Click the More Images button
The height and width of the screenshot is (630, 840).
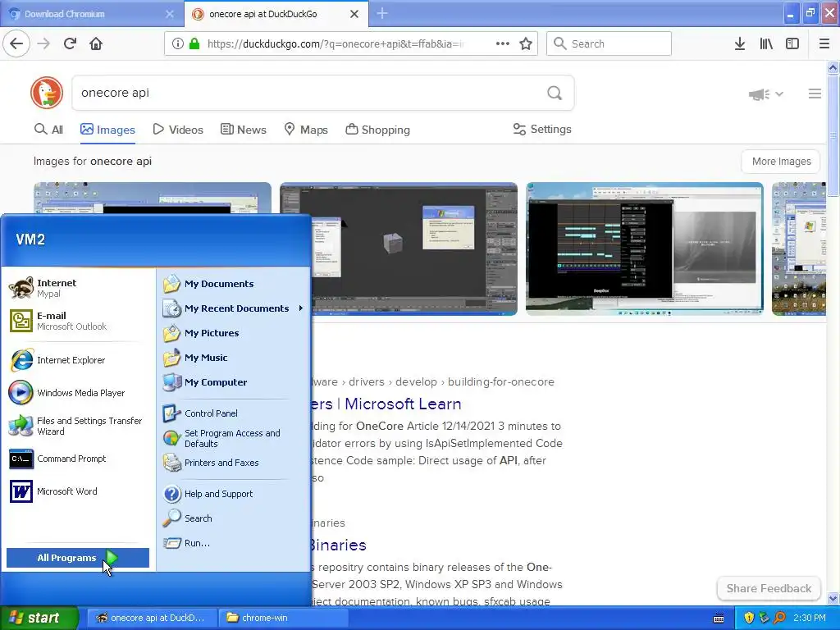tap(781, 162)
